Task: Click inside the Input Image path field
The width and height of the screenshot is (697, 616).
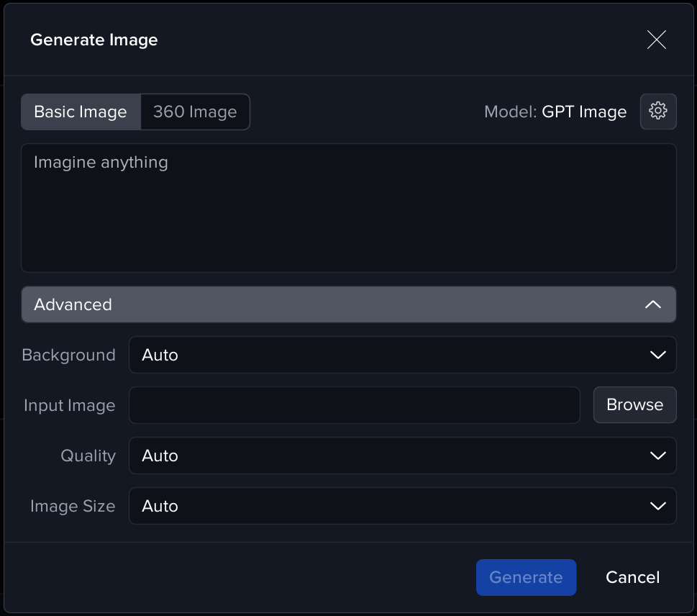Action: [x=354, y=405]
